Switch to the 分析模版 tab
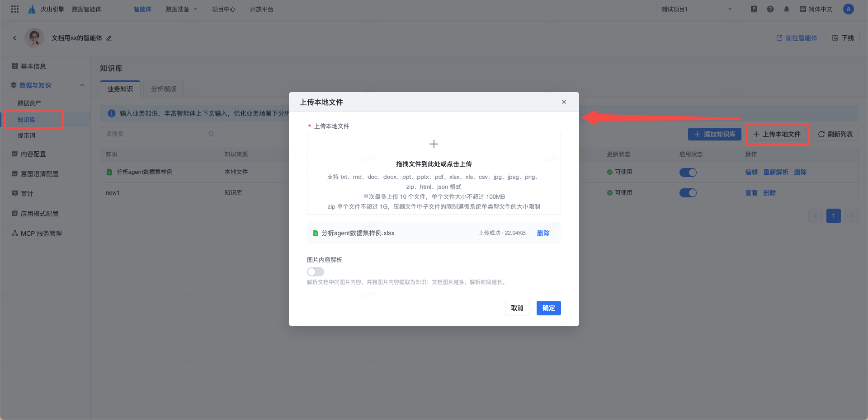 coord(164,89)
